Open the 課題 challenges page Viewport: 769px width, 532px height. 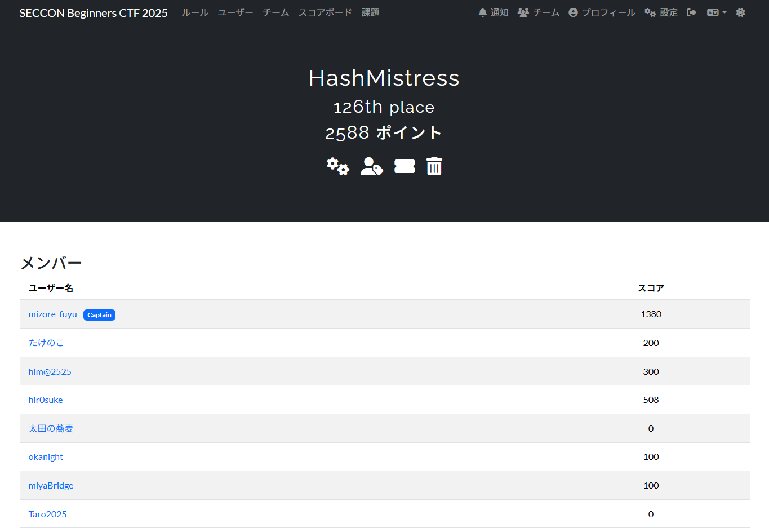pyautogui.click(x=370, y=12)
